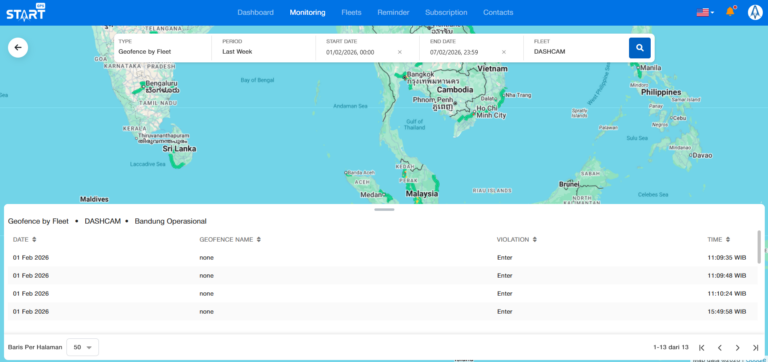Sort by Geofence Name column
The image size is (768, 362).
230,240
